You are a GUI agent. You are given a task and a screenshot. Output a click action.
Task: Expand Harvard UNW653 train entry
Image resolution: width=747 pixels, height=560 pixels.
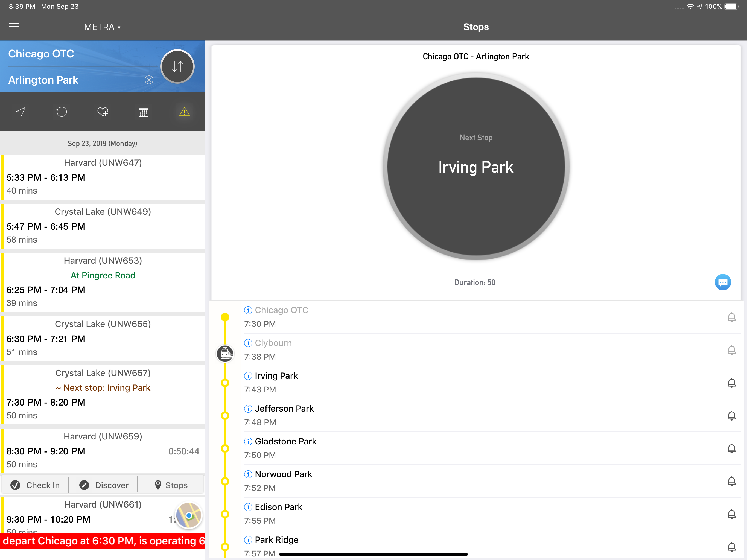tap(103, 282)
